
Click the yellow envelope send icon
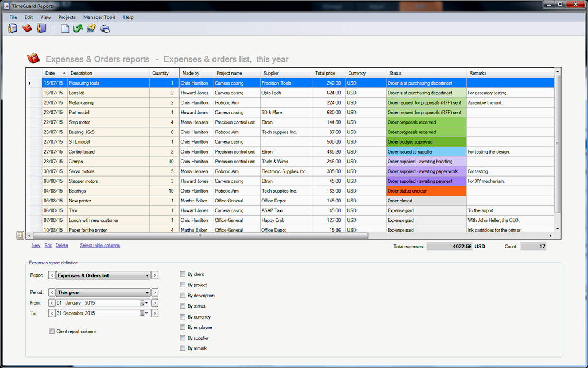(x=91, y=29)
